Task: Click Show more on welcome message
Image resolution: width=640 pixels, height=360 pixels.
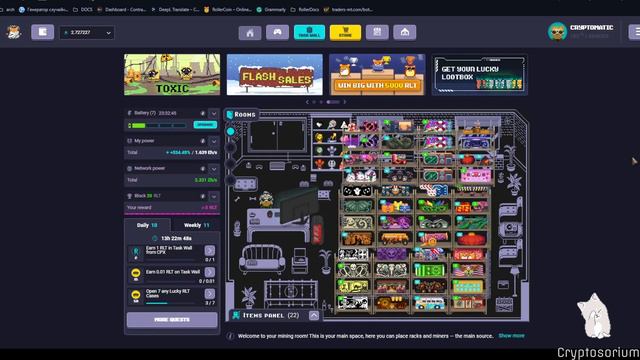Action: pos(511,336)
